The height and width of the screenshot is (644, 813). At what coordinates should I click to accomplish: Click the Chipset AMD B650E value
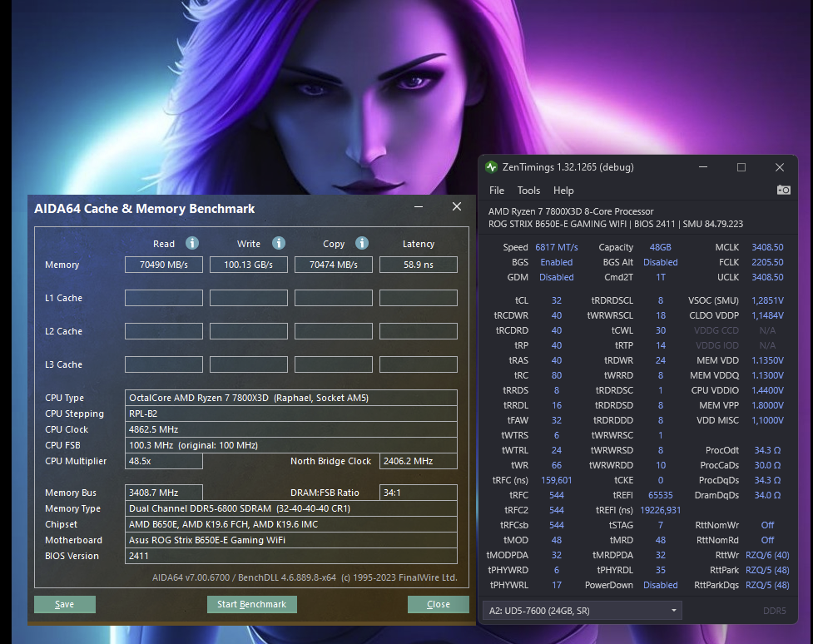click(291, 524)
